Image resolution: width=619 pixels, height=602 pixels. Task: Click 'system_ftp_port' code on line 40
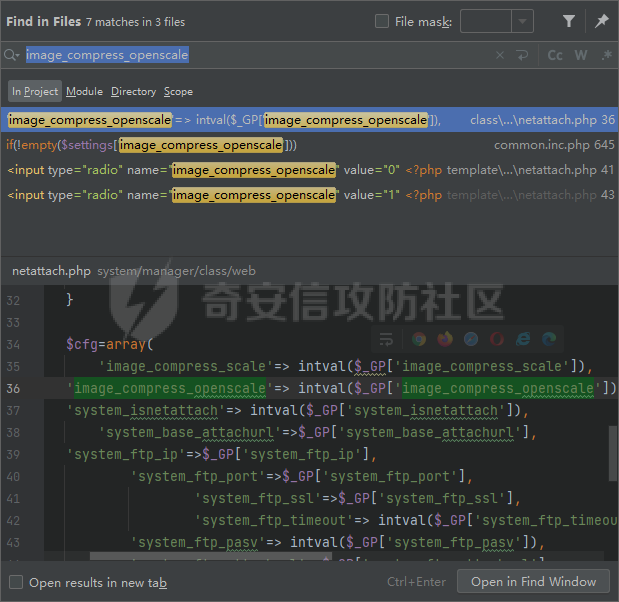(302, 476)
